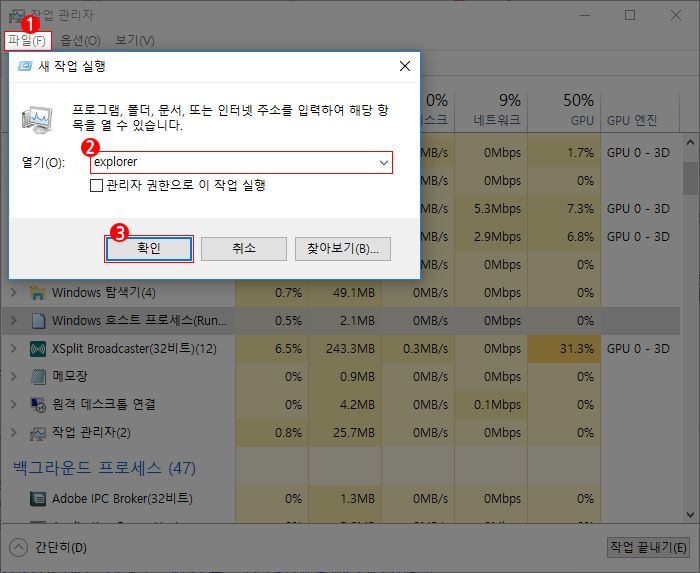Viewport: 700px width, 573px height.
Task: Sort by the GPU 엔진 column header
Action: pyautogui.click(x=640, y=110)
